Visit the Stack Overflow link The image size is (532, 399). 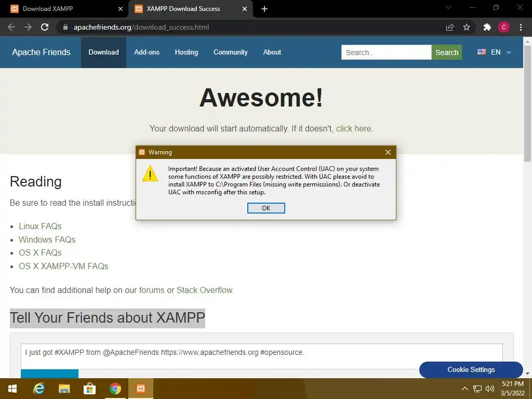click(205, 290)
